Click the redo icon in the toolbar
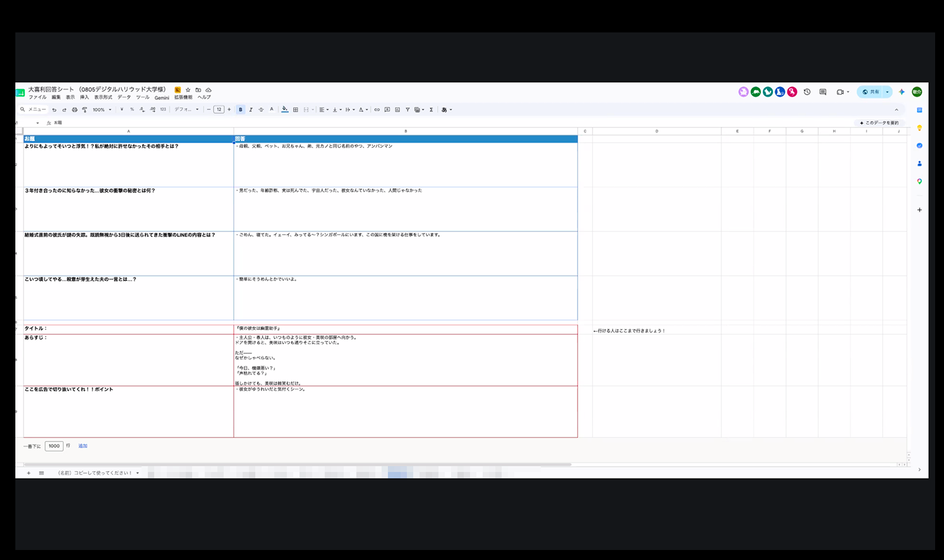Viewport: 944px width, 560px height. coord(64,110)
